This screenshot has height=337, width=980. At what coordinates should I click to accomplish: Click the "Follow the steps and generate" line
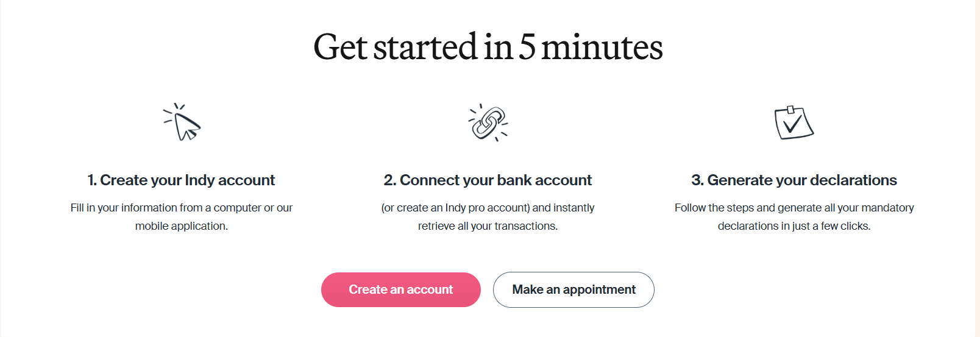(x=794, y=208)
